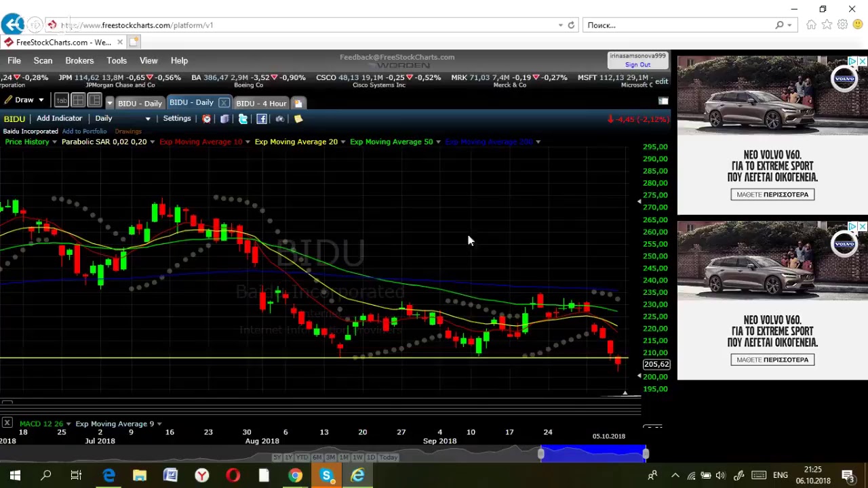Open the Draw tools pencil menu
Viewport: 868px width, 488px height.
coord(24,100)
